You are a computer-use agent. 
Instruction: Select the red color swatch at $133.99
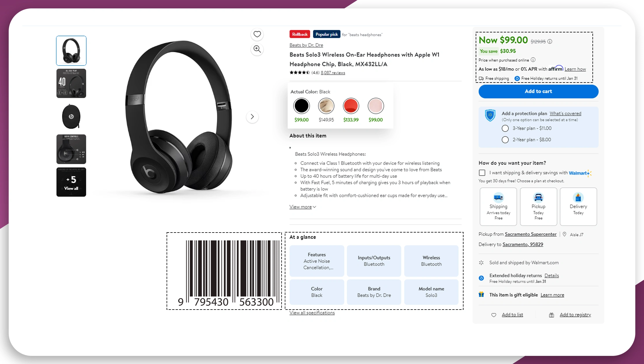click(351, 106)
